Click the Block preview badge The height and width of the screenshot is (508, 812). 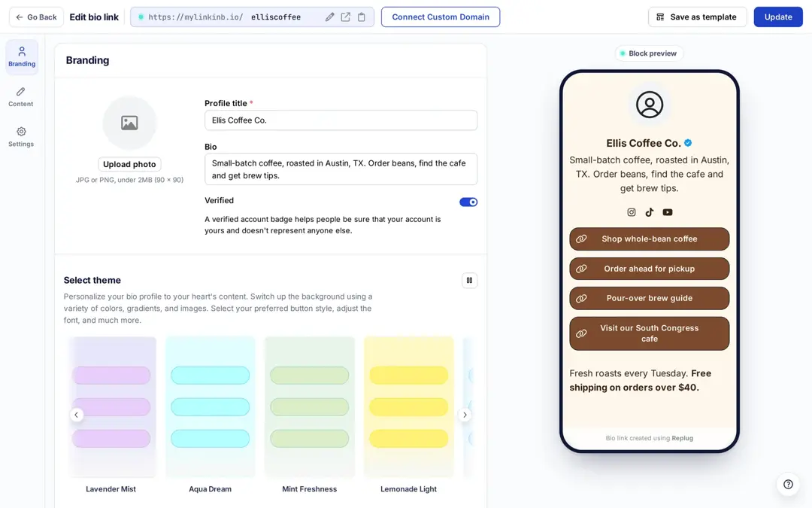coord(650,53)
